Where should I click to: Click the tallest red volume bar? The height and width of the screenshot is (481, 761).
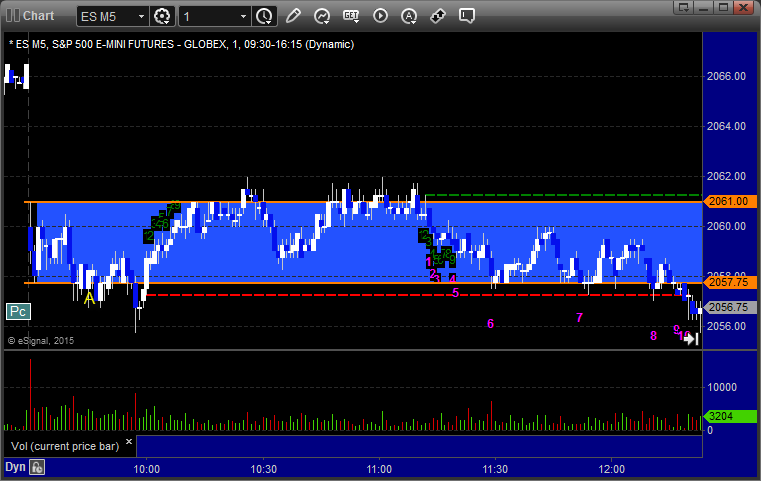30,395
